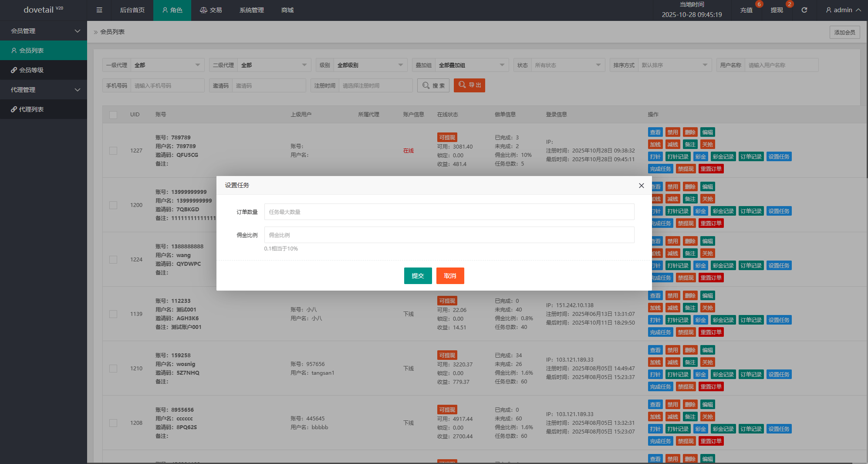Image resolution: width=868 pixels, height=464 pixels.
Task: Open the 系统管理 top menu
Action: pyautogui.click(x=251, y=10)
